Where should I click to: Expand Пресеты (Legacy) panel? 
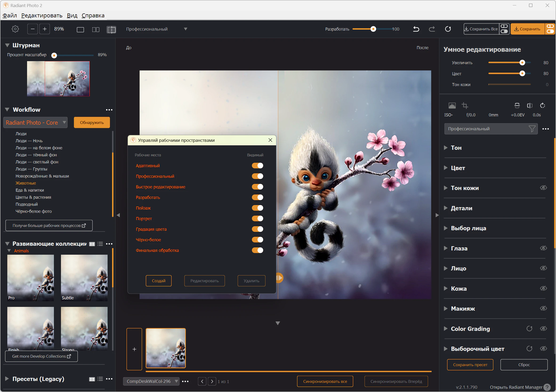point(7,379)
